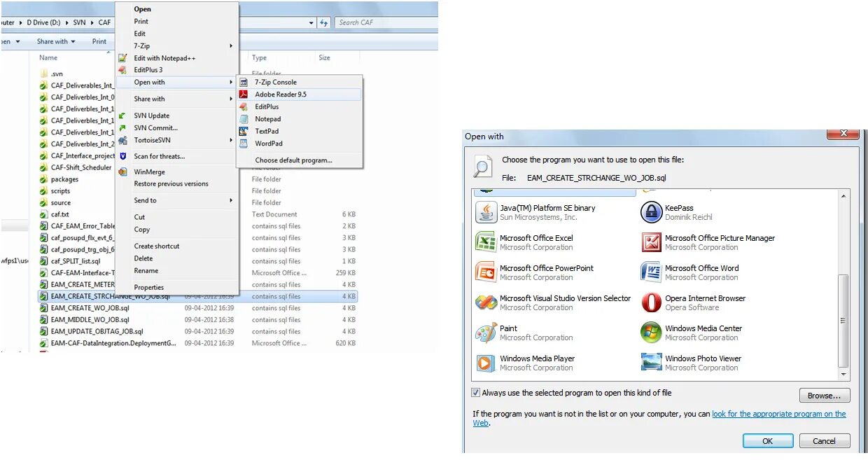Select the caf.txt file

pos(59,215)
